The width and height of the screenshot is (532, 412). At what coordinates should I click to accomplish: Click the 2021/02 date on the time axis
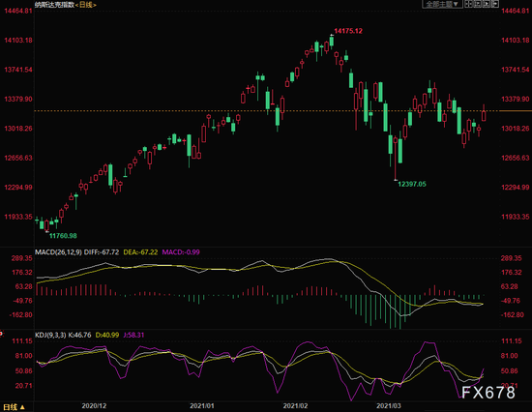point(295,406)
